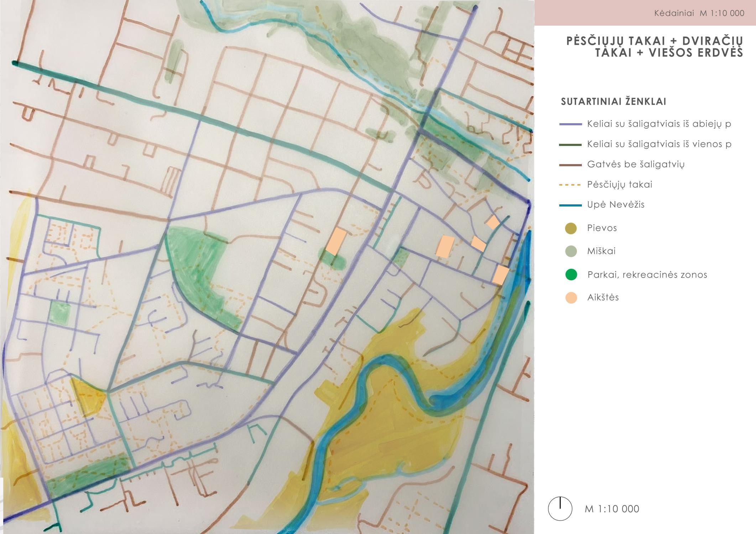Click the M 1:10 000 scale text beside compass
756x534 pixels.
pyautogui.click(x=612, y=509)
